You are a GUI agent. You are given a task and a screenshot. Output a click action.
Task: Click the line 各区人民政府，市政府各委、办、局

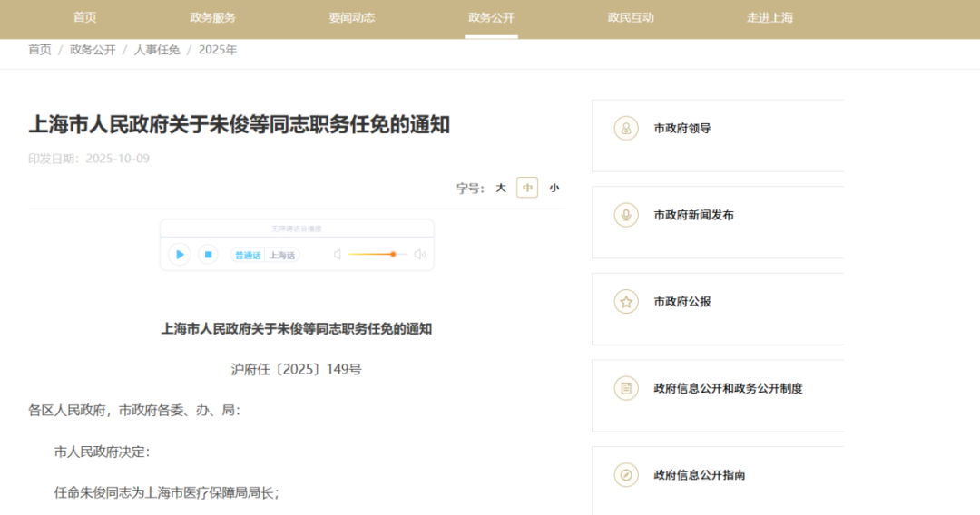click(134, 410)
